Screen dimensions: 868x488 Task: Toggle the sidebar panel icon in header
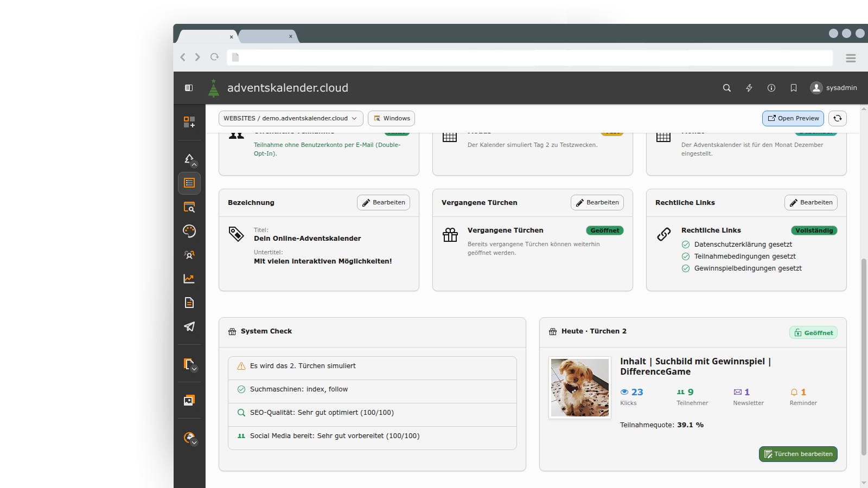click(189, 88)
